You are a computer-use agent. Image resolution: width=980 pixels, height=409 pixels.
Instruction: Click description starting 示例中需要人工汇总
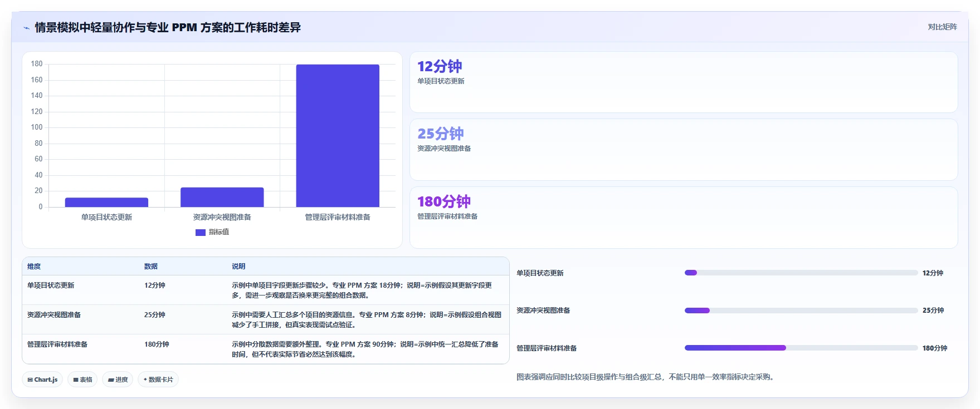click(x=367, y=320)
